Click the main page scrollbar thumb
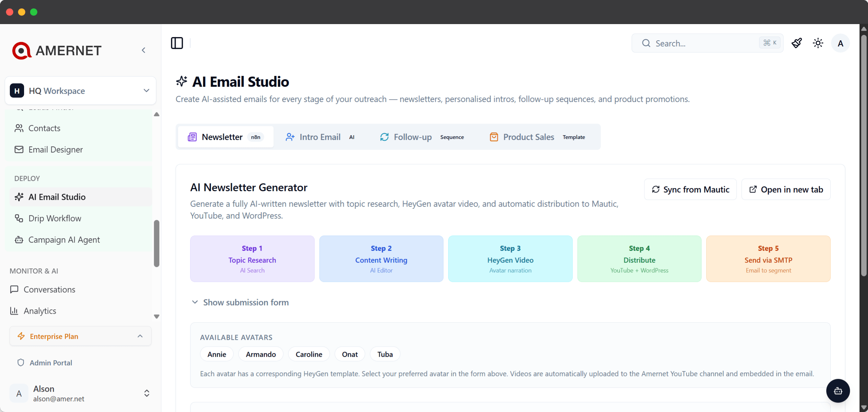868x412 pixels. (864, 155)
